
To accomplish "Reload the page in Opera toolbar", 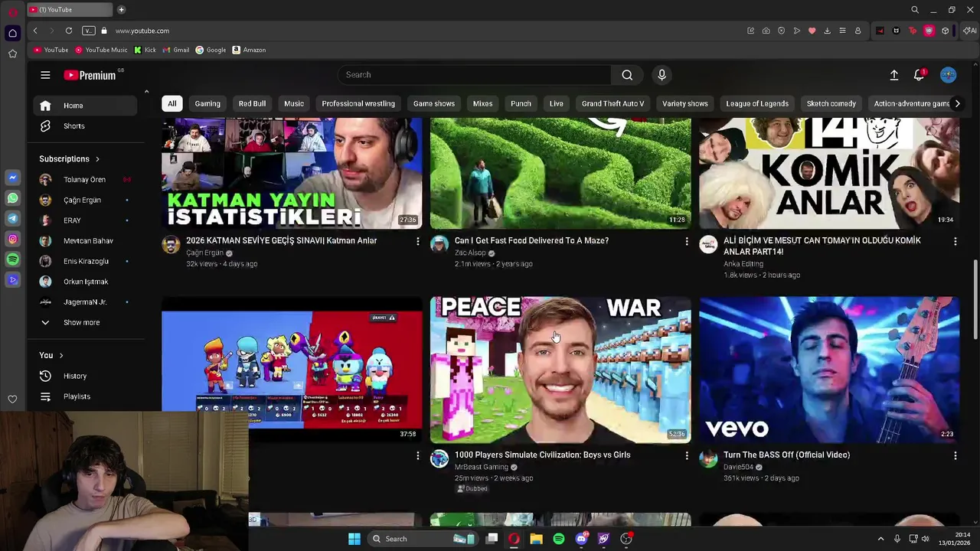I will [69, 31].
